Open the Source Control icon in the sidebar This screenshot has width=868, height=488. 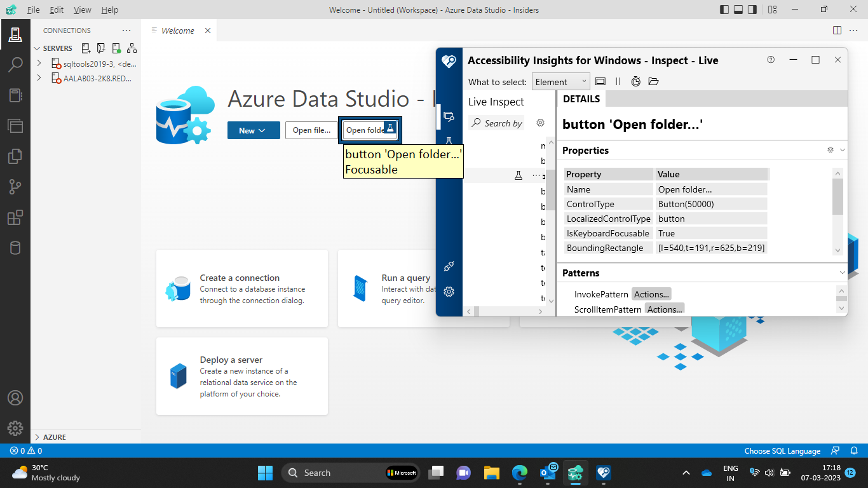click(15, 187)
